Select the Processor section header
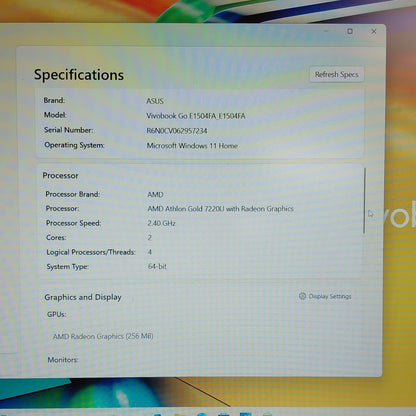This screenshot has width=416, height=416. point(60,176)
